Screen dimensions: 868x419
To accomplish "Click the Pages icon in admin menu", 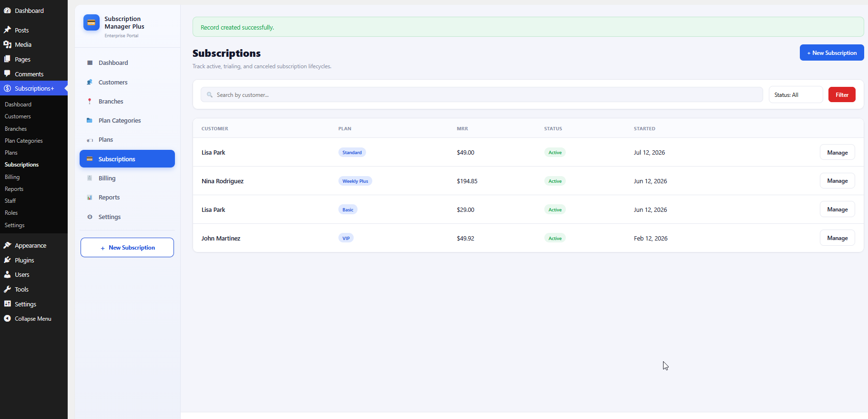I will (7, 59).
